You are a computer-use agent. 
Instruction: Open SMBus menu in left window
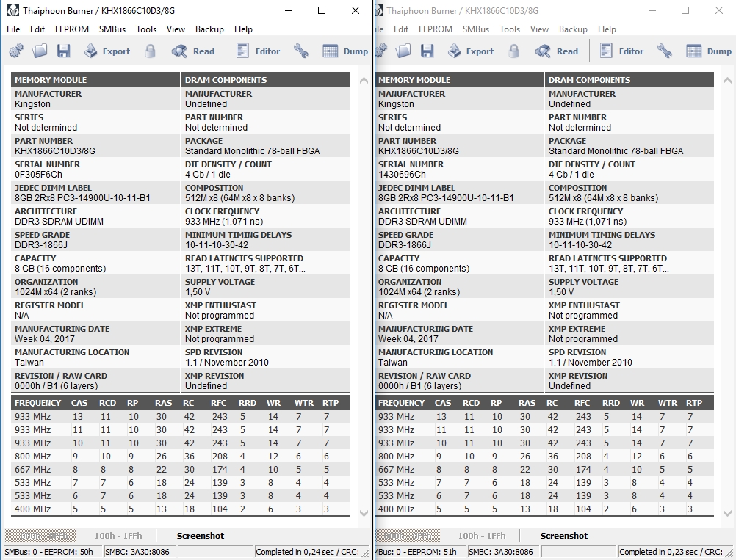112,29
